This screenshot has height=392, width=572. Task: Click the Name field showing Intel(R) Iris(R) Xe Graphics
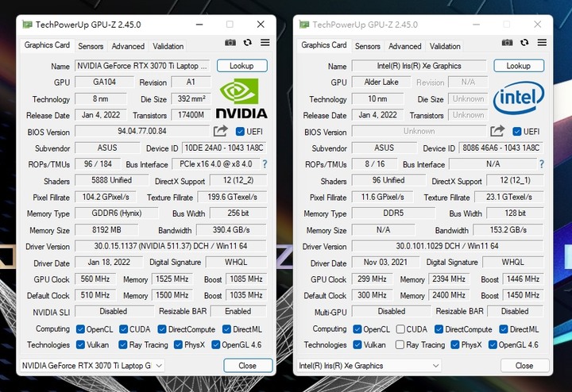pyautogui.click(x=419, y=66)
